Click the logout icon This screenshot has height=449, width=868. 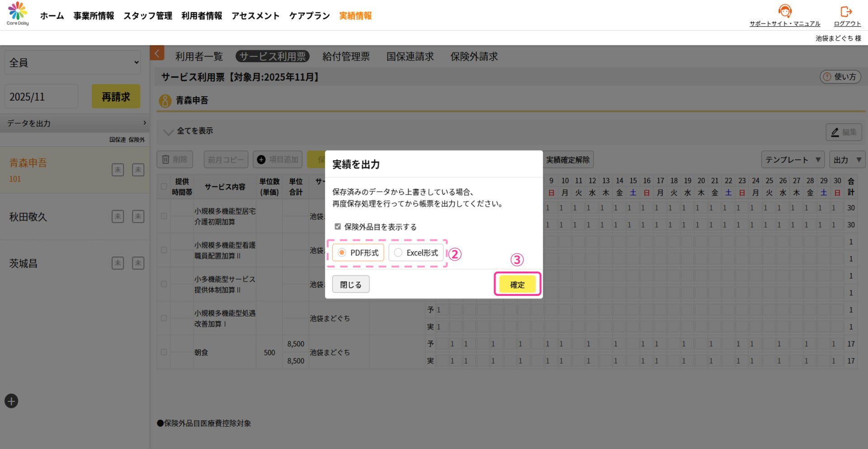pyautogui.click(x=846, y=11)
